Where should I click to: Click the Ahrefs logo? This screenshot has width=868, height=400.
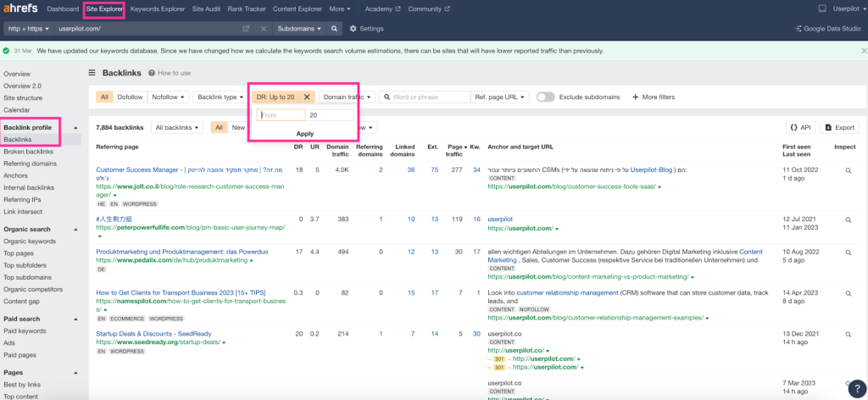point(21,8)
